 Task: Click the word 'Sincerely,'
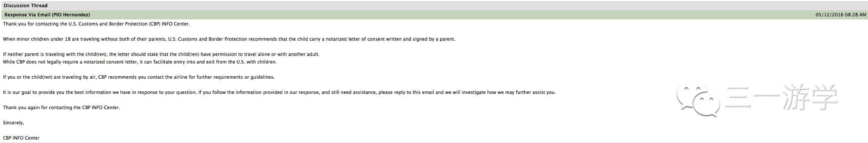coord(13,123)
